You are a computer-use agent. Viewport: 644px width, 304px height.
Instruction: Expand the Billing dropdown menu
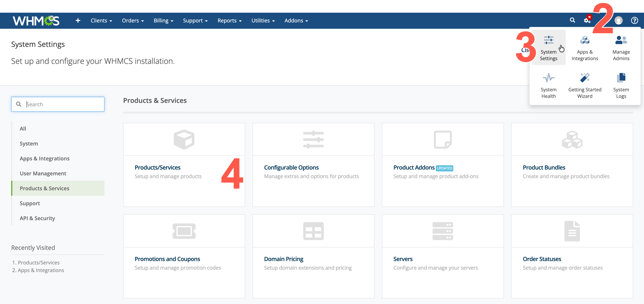click(163, 21)
